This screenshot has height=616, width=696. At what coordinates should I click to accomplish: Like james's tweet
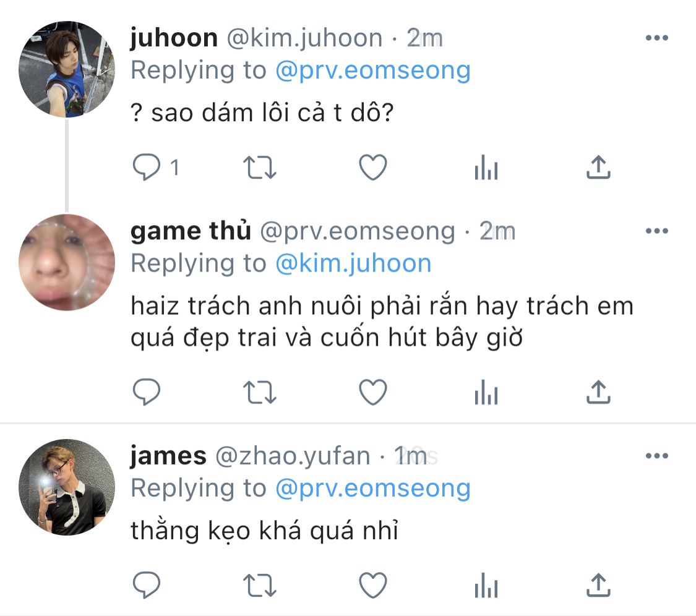pos(373,585)
